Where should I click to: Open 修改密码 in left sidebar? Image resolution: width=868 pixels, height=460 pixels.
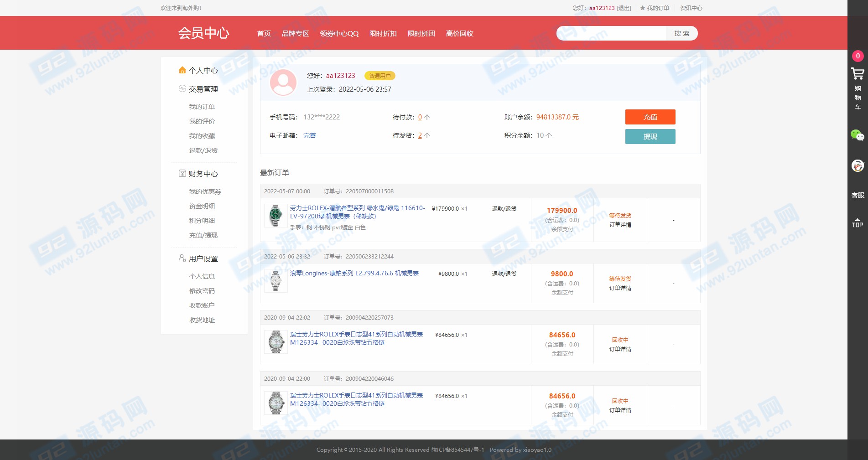click(x=202, y=291)
